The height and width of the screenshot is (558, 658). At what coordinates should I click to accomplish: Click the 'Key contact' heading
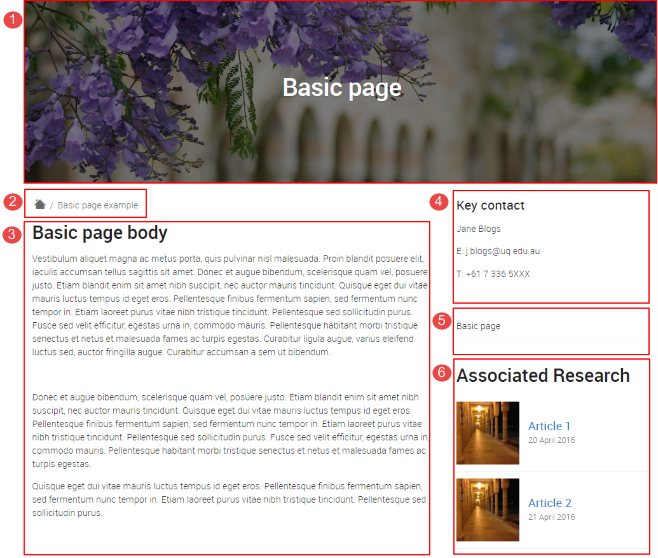pos(491,206)
